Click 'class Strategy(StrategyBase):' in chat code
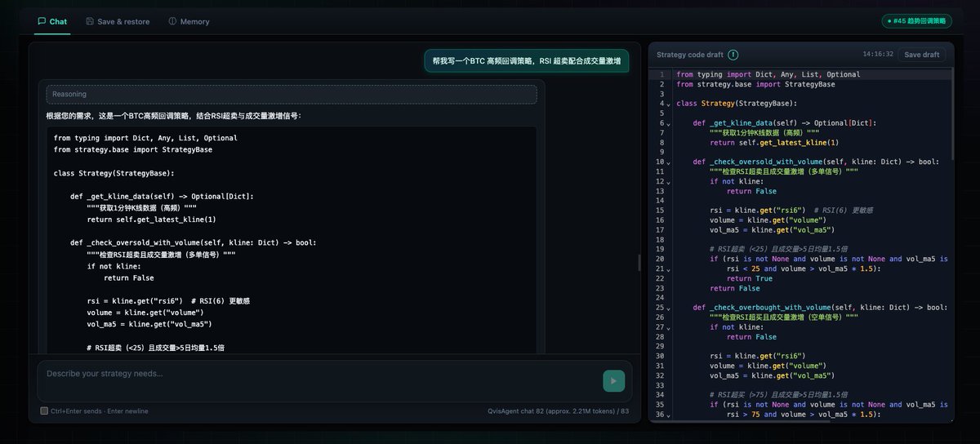980x444 pixels. click(114, 173)
